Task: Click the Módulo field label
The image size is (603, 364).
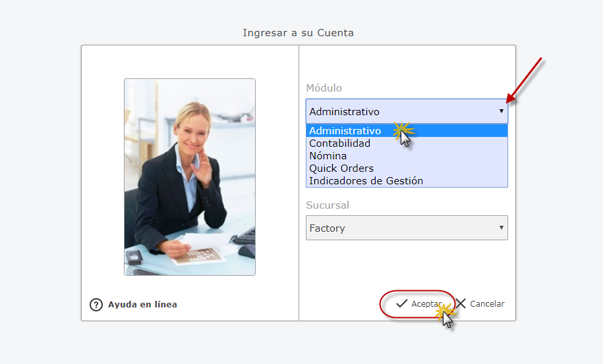Action: coord(324,88)
